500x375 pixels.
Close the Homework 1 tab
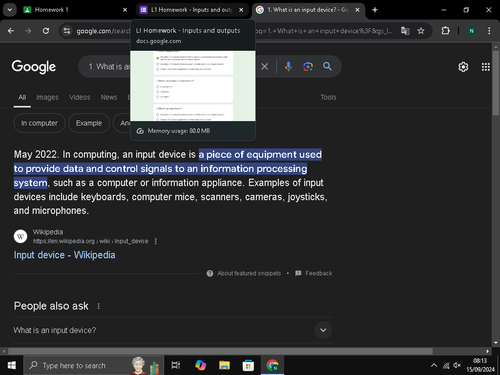point(125,10)
